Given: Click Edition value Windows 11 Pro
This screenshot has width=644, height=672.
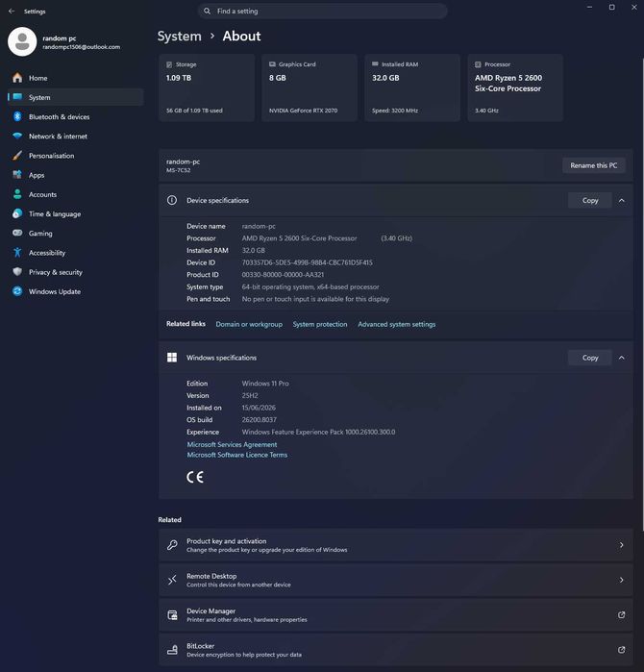Looking at the screenshot, I should [x=265, y=384].
